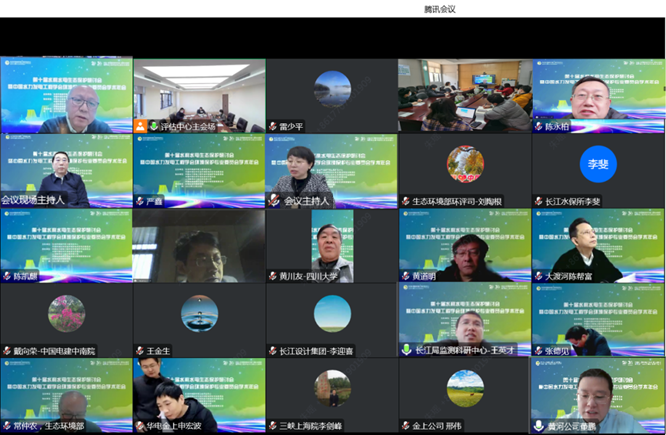Click the green active microphone icon for 长江局监测科研中心-王英才
The width and height of the screenshot is (666, 435).
click(x=406, y=351)
